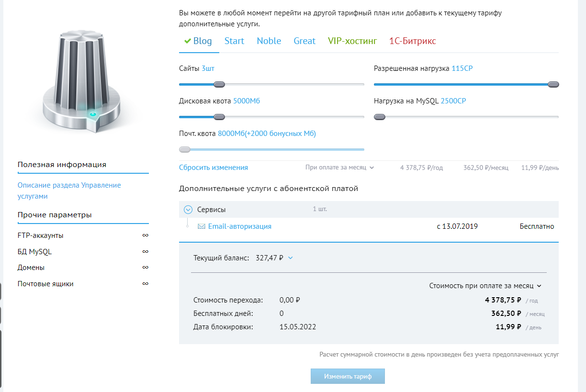This screenshot has height=392, width=586.
Task: Click the envelope icon beside Email-авторизация
Action: [202, 226]
